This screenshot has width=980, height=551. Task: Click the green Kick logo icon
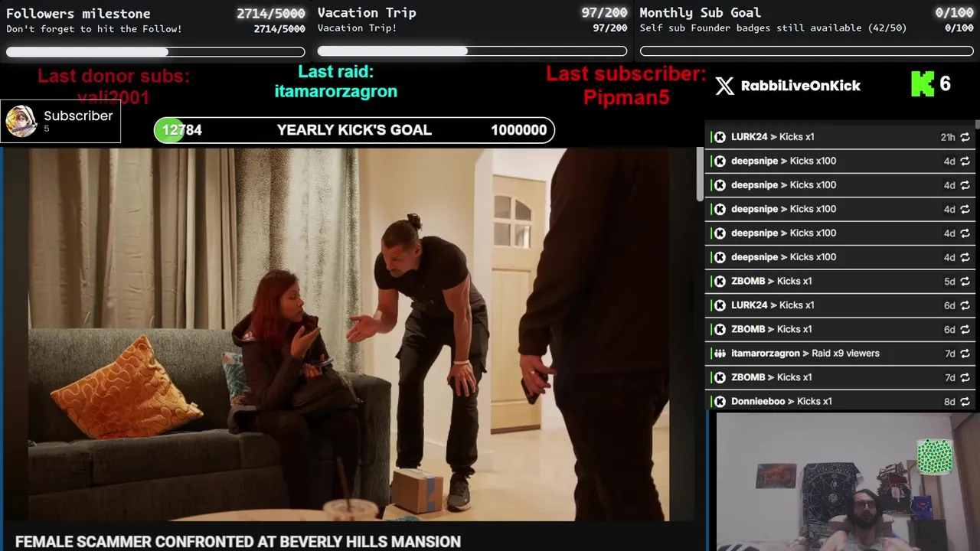pos(923,84)
